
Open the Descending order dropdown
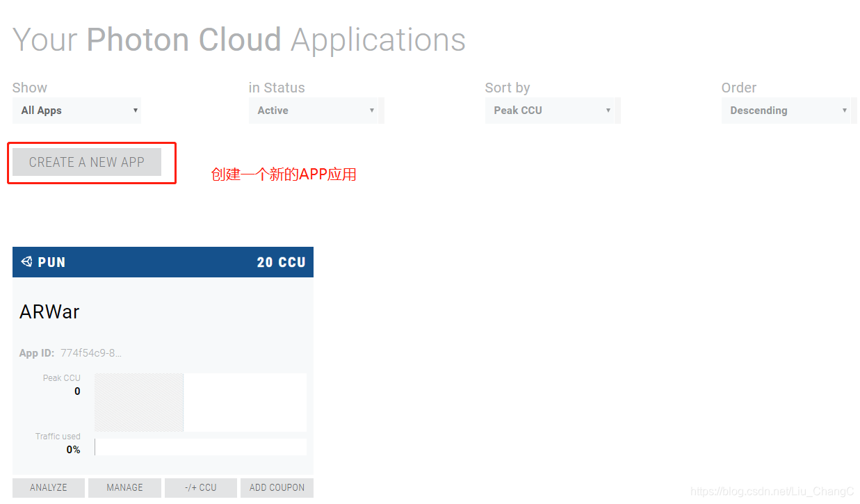(x=788, y=110)
